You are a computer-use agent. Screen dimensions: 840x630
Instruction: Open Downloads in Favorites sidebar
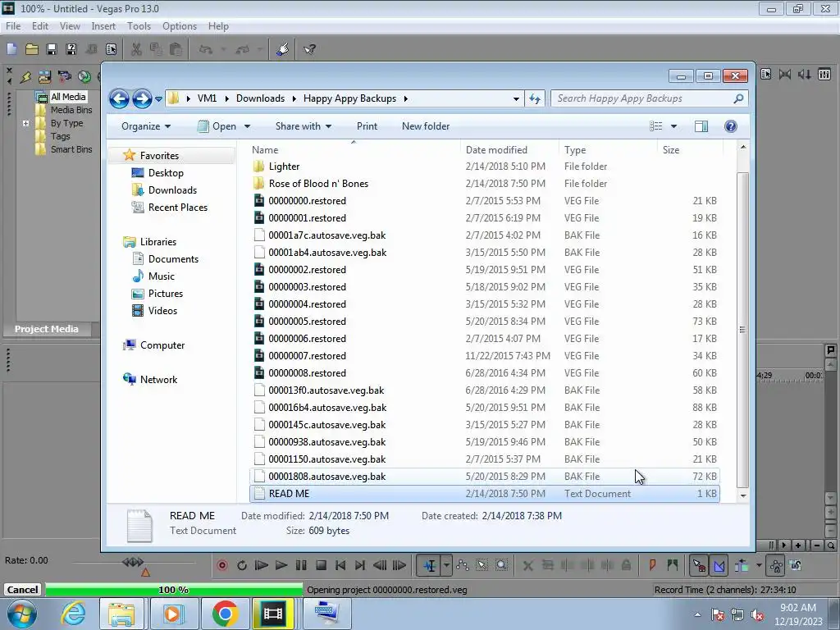[x=171, y=190]
